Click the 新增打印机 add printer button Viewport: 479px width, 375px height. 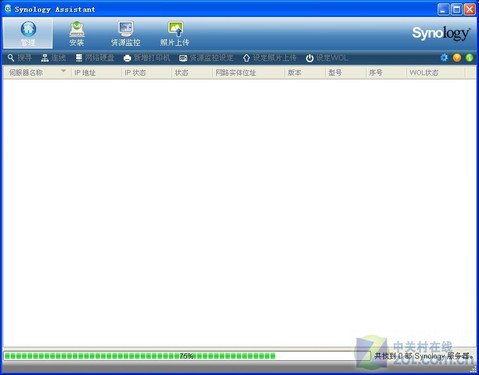tap(147, 58)
